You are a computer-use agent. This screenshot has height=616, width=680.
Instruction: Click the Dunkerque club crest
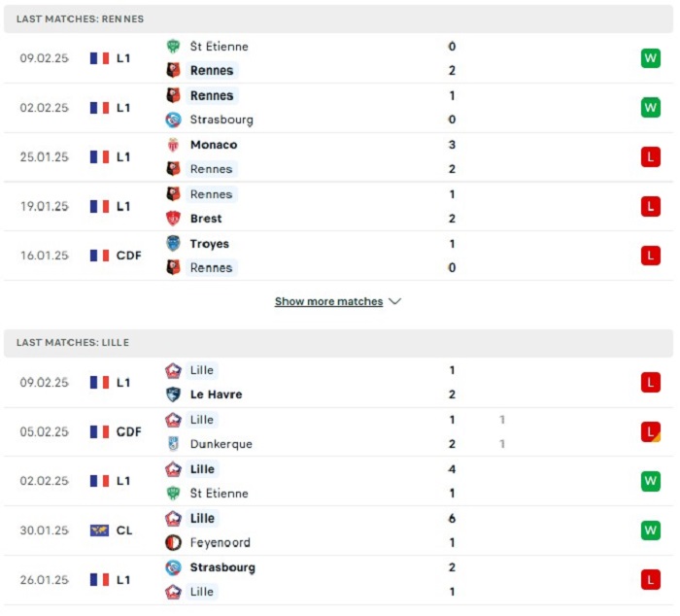click(x=173, y=444)
